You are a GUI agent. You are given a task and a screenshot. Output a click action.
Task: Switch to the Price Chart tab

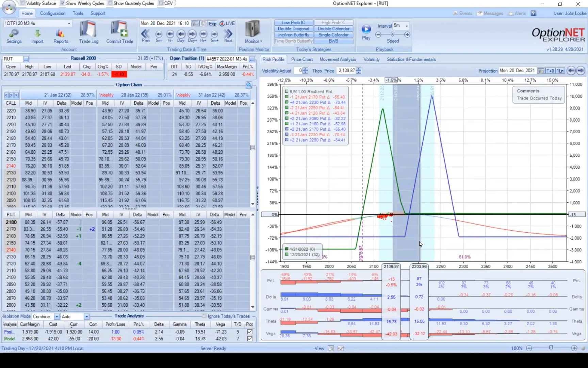point(302,59)
